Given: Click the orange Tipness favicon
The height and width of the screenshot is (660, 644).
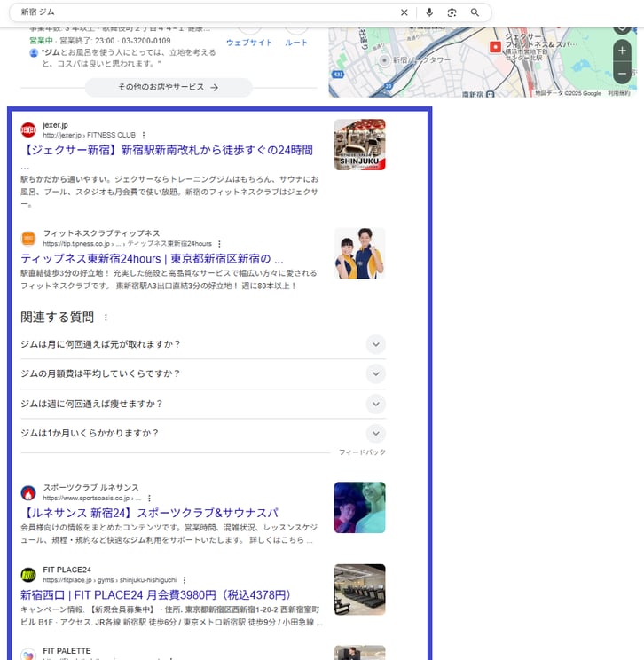Looking at the screenshot, I should pyautogui.click(x=28, y=239).
